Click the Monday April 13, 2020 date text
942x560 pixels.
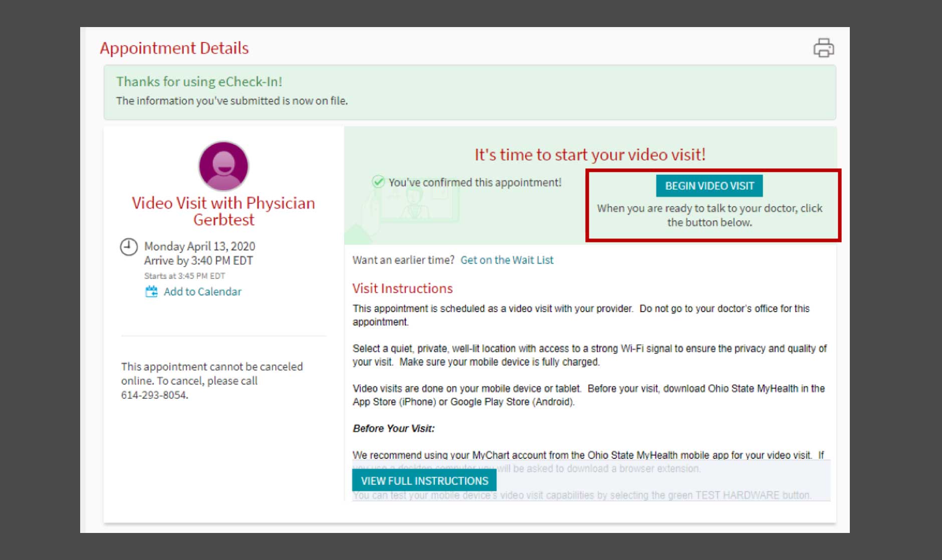coord(199,246)
